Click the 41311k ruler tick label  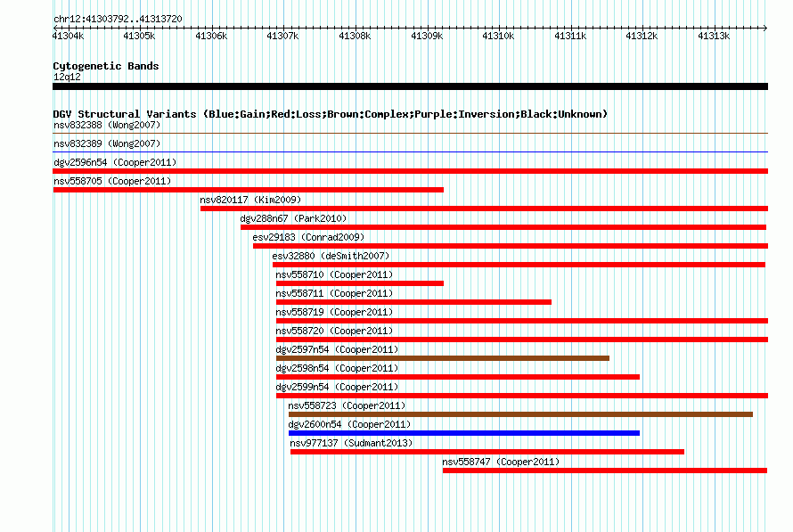coord(570,36)
